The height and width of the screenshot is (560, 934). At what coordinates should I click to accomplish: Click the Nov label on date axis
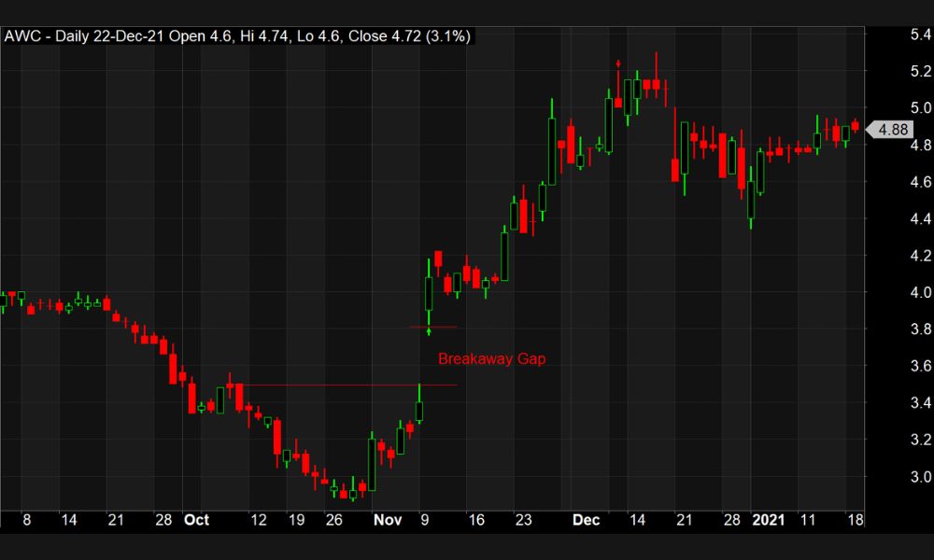pos(388,520)
